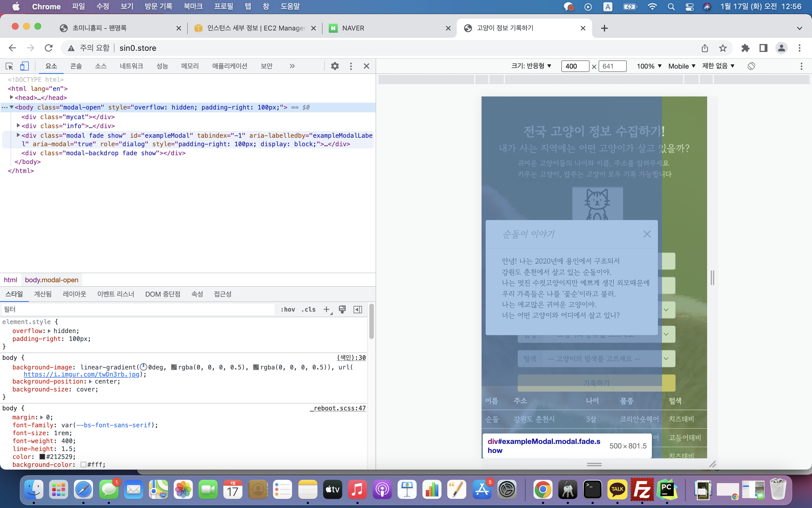Toggle rendering emulation paintbrush icon
This screenshot has height=508, width=812.
[x=342, y=309]
